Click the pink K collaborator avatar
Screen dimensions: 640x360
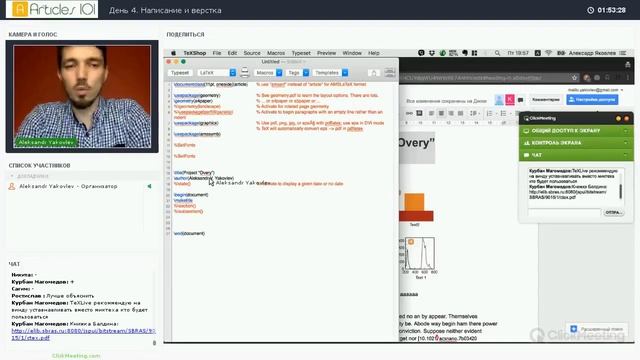[510, 100]
